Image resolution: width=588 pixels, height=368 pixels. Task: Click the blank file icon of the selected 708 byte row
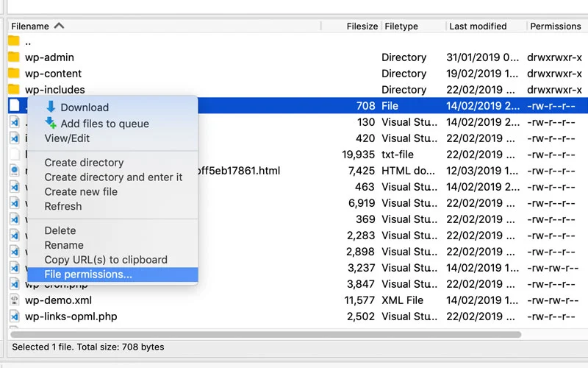14,105
